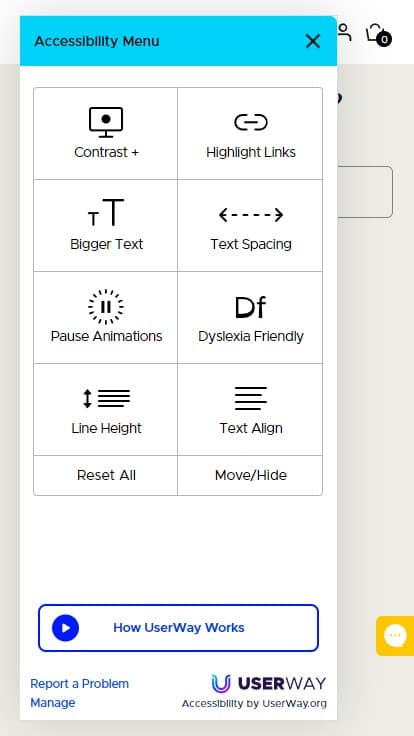414x736 pixels.
Task: Close the Accessibility Menu panel
Action: point(313,41)
